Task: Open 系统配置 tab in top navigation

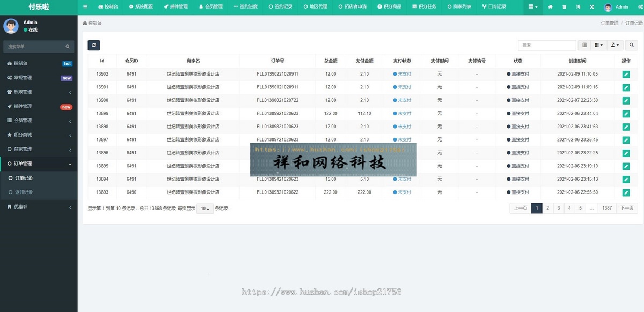Action: pos(141,7)
